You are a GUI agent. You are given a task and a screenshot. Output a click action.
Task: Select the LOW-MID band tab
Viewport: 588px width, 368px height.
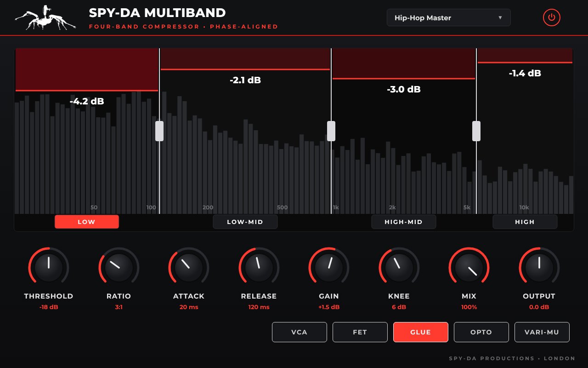245,222
